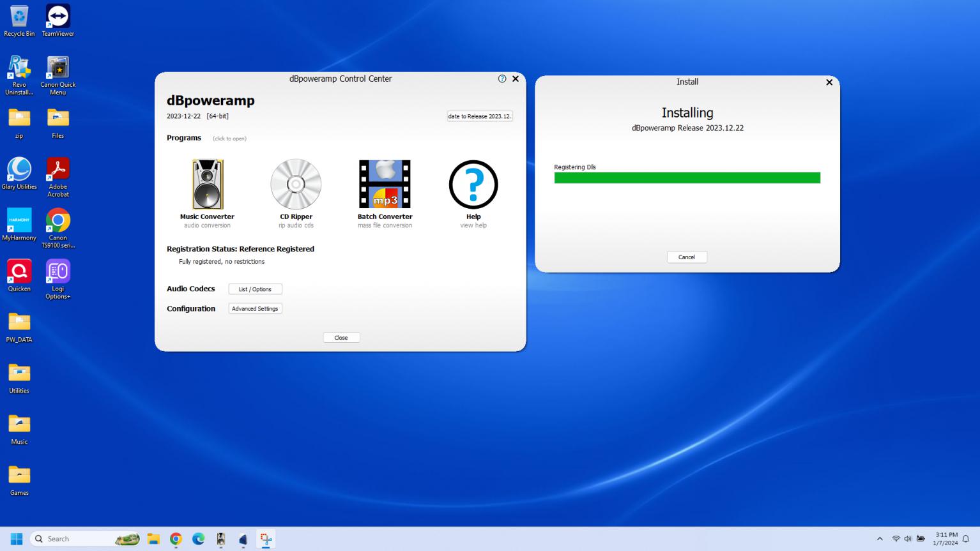980x551 pixels.
Task: Show hidden system tray icons
Action: pyautogui.click(x=880, y=539)
